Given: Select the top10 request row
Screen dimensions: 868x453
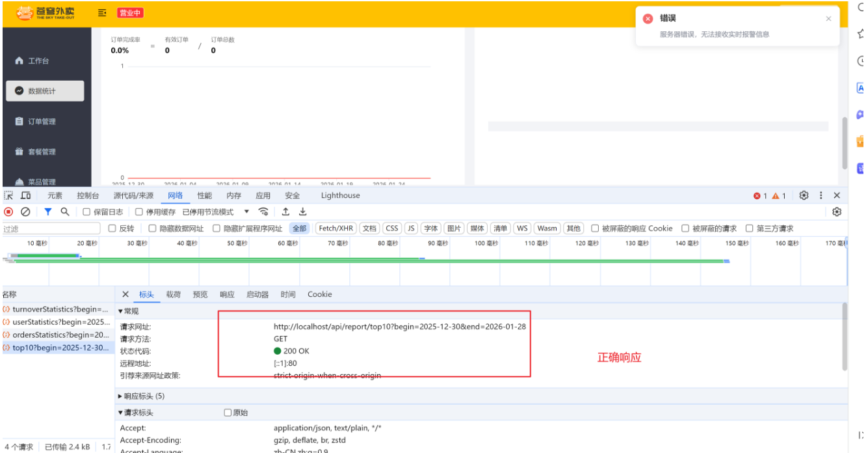Looking at the screenshot, I should pos(57,348).
